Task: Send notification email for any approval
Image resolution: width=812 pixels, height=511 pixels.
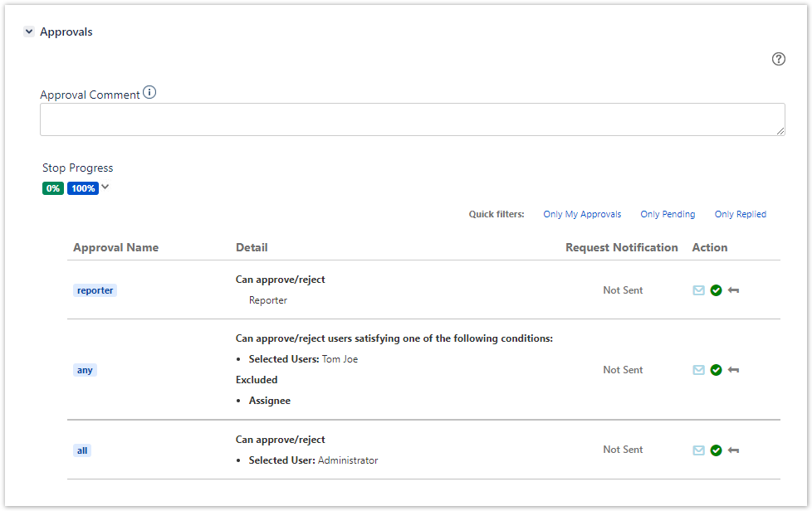Action: 698,370
